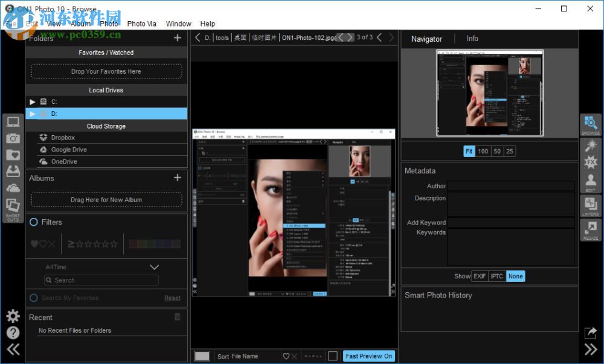Screen dimensions: 604x364
Task: Open the Portrait Edit module
Action: coord(591,179)
